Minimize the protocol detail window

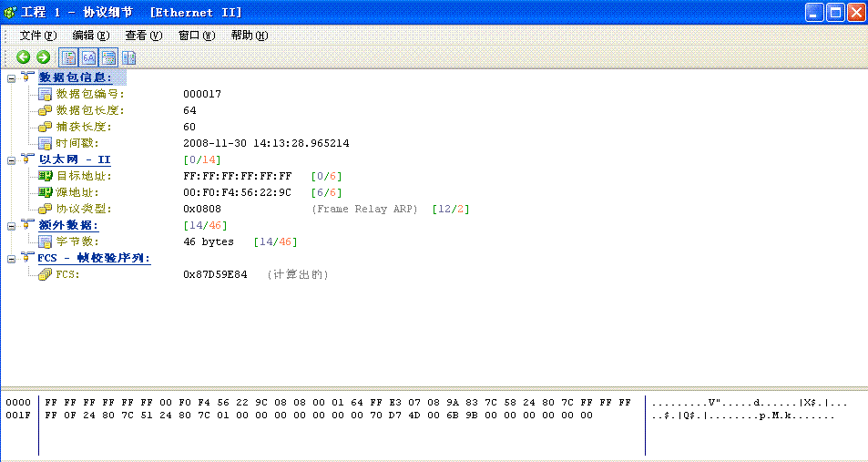814,12
